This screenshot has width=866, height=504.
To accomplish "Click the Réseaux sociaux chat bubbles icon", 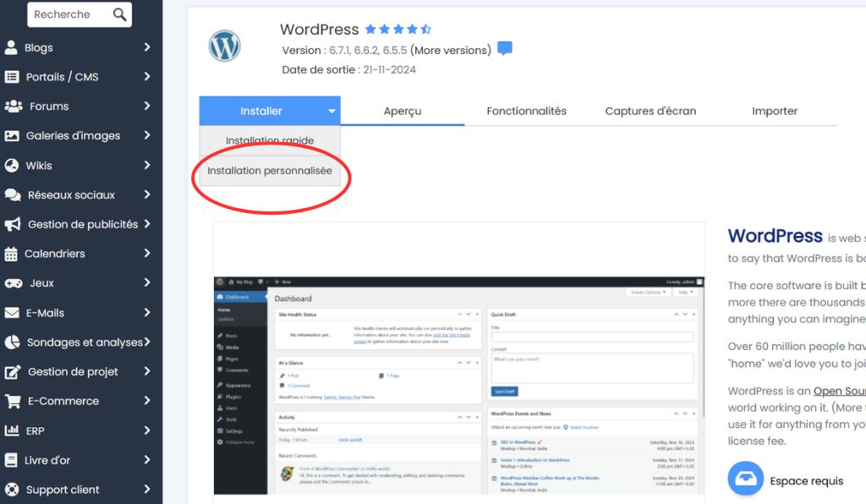I will (x=13, y=194).
